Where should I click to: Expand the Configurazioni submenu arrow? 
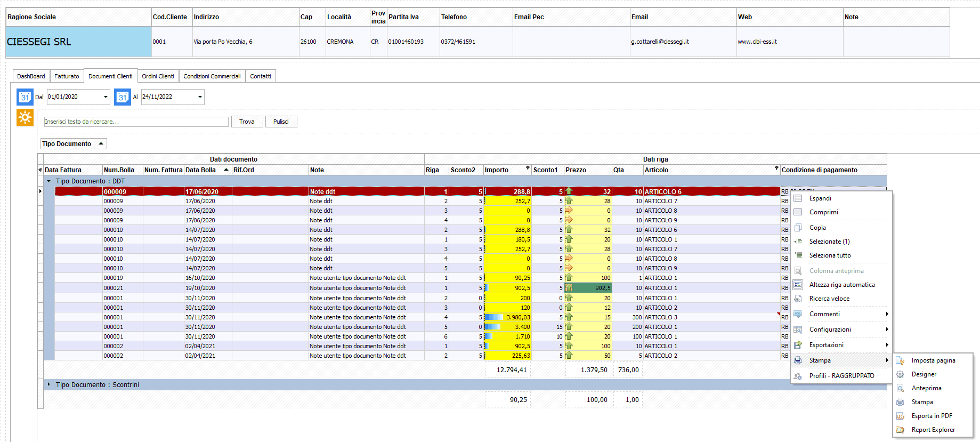pyautogui.click(x=887, y=330)
